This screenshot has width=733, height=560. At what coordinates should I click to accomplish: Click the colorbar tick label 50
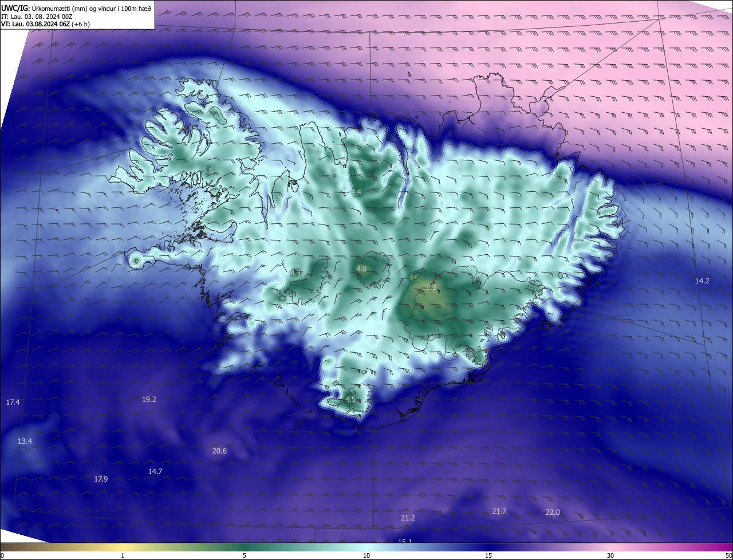click(728, 555)
